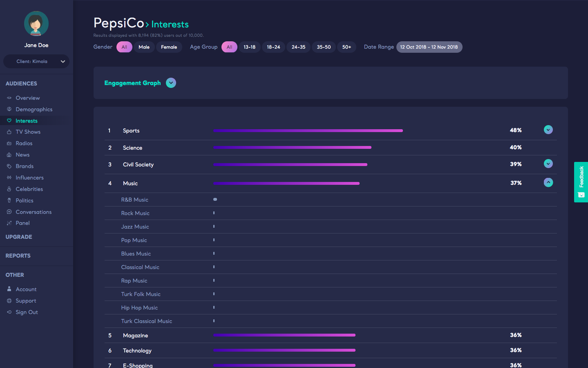Open the Client: Kimola dropdown
The width and height of the screenshot is (588, 368).
pos(36,61)
